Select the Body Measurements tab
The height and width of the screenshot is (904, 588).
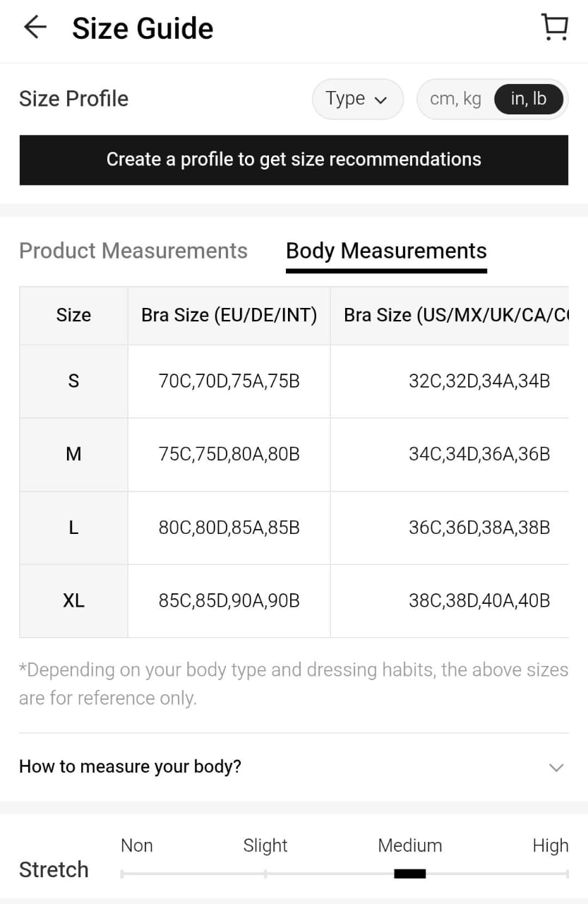pos(386,251)
